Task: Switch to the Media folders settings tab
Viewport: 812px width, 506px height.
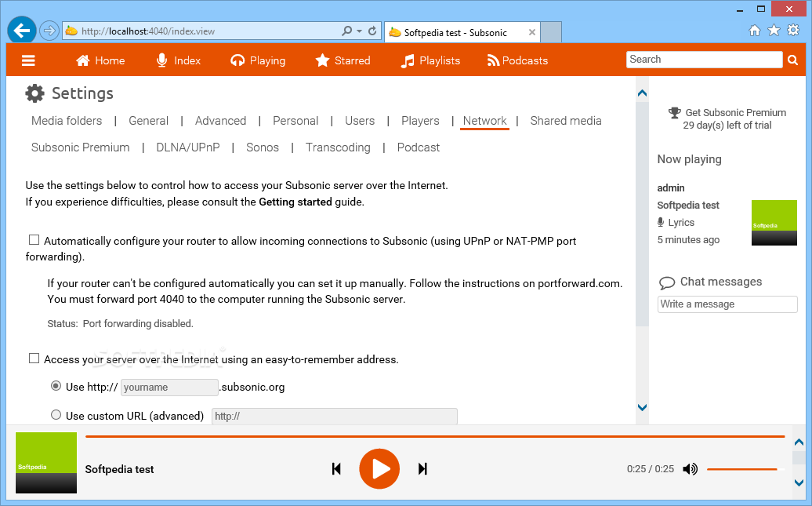Action: click(x=67, y=121)
